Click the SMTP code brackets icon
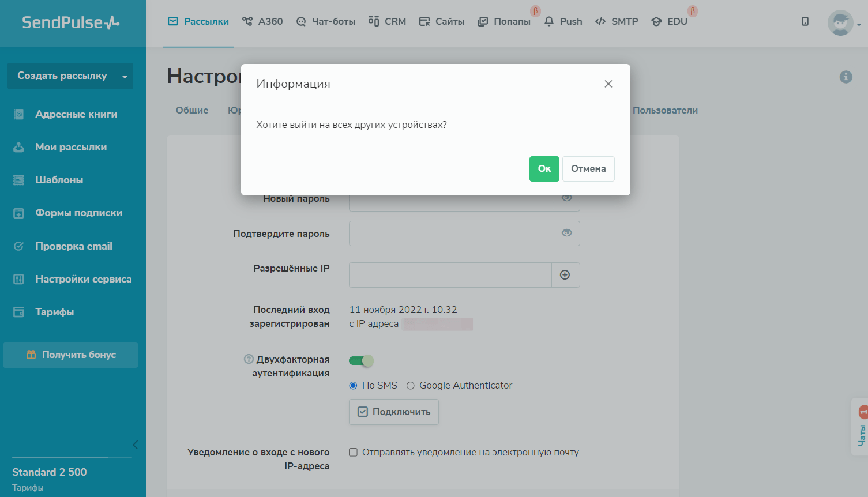The image size is (868, 497). click(x=600, y=22)
